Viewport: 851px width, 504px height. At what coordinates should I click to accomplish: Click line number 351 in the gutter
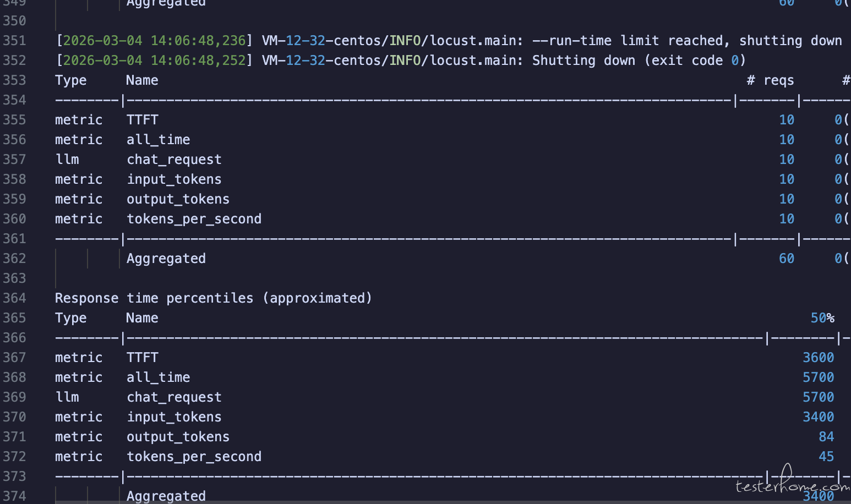tap(14, 41)
